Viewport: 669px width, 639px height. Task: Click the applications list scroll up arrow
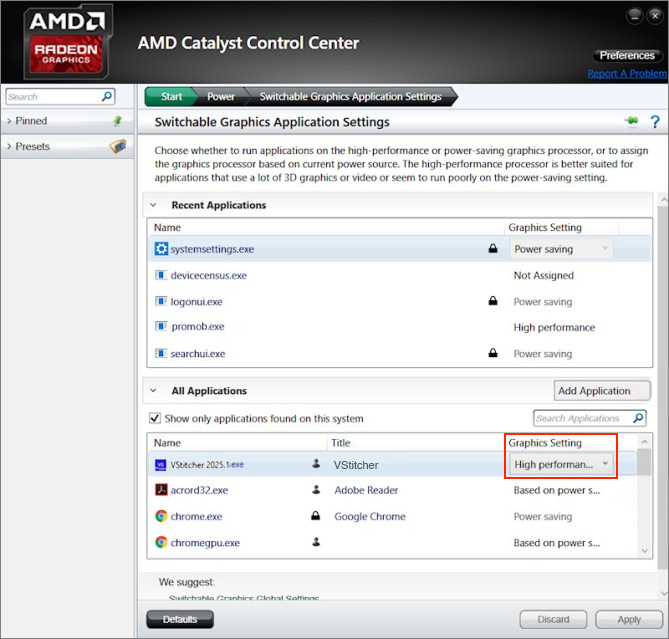point(644,442)
